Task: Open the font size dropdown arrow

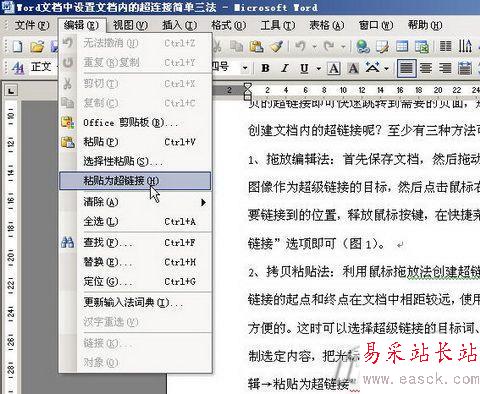Action: [245, 68]
